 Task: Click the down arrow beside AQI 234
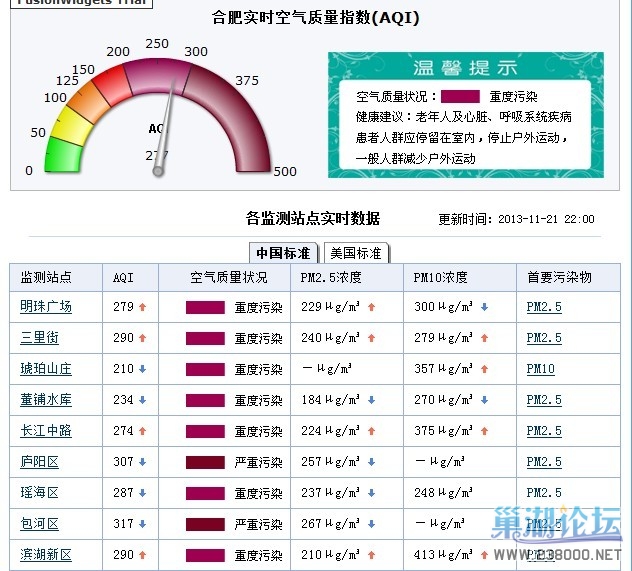pos(142,400)
